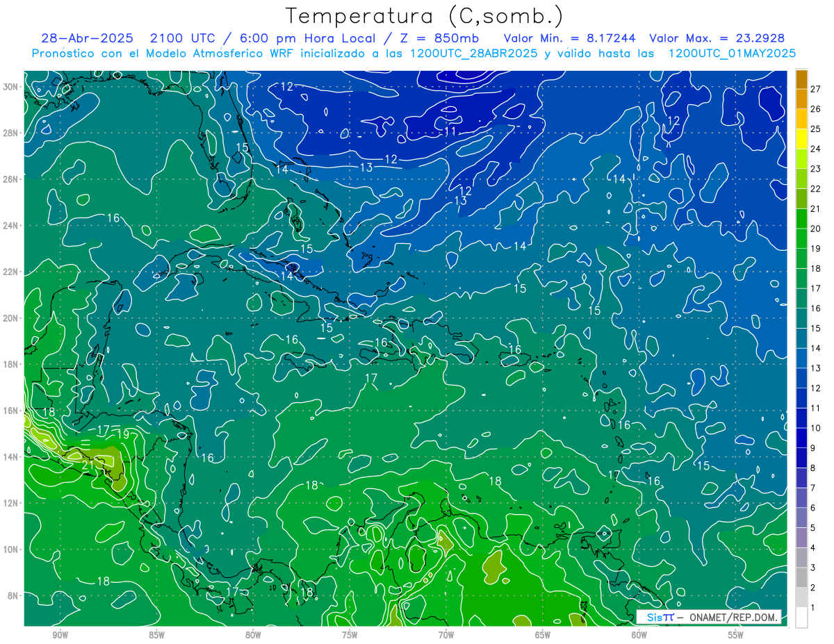Viewport: 834px width, 644px height.
Task: Click the legend value "4"
Action: coord(813,548)
